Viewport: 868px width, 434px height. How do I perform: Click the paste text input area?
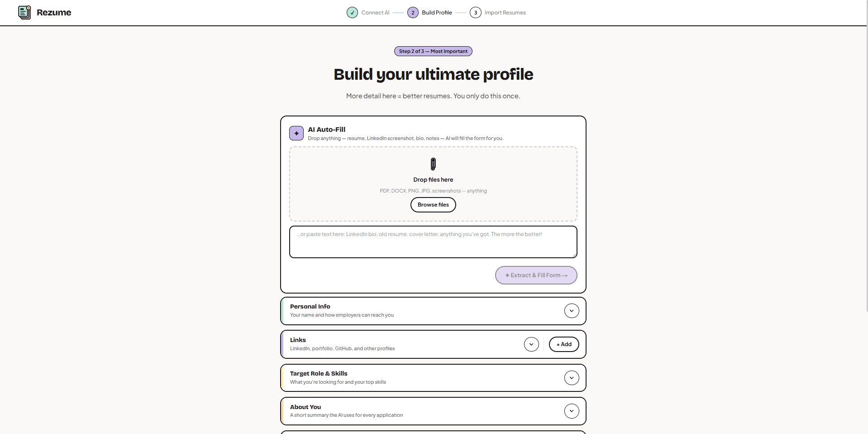tap(433, 242)
